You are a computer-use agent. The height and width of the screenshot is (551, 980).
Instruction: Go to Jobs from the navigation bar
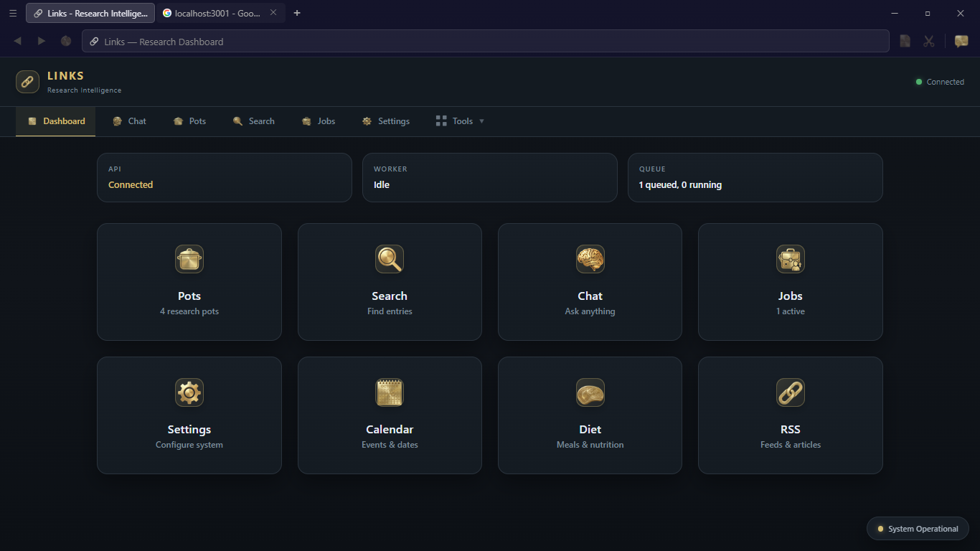[319, 121]
